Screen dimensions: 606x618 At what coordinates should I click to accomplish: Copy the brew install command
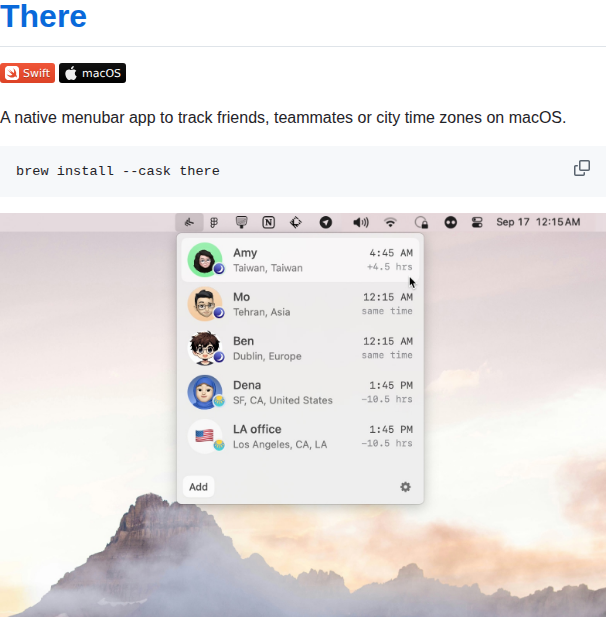point(582,168)
